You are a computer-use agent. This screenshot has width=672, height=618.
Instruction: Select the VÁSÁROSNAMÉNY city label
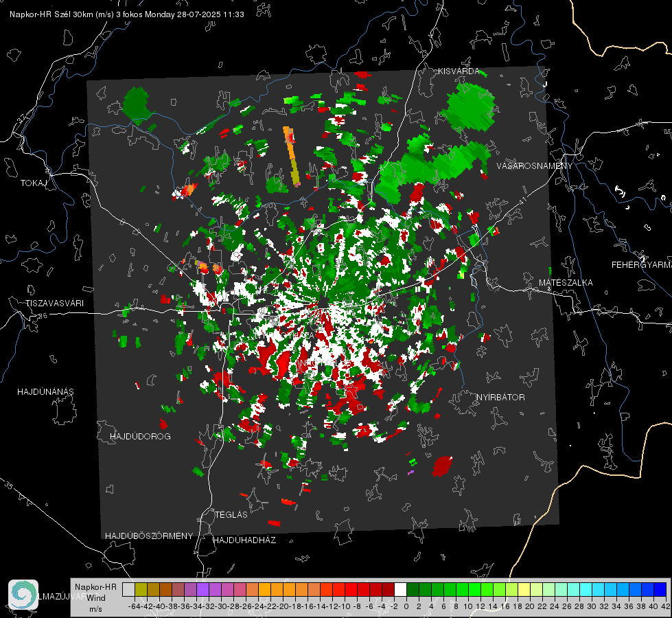[535, 166]
